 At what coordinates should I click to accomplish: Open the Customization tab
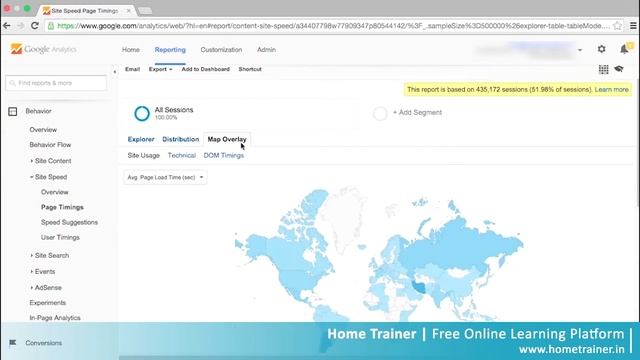221,50
